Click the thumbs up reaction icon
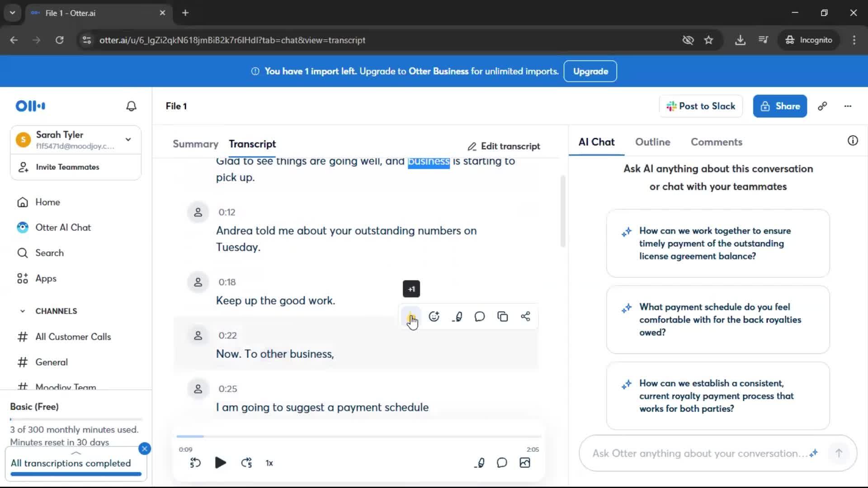 click(411, 317)
